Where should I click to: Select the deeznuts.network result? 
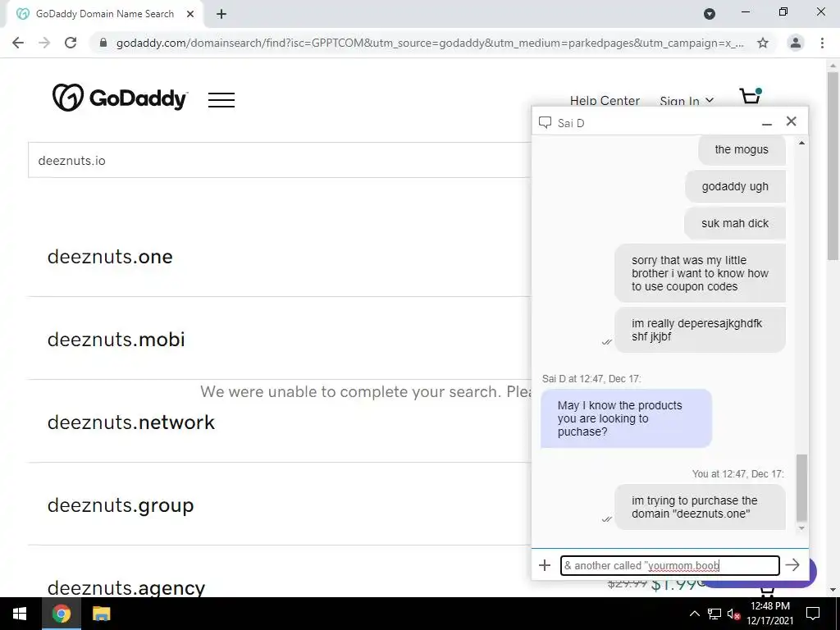pyautogui.click(x=130, y=422)
